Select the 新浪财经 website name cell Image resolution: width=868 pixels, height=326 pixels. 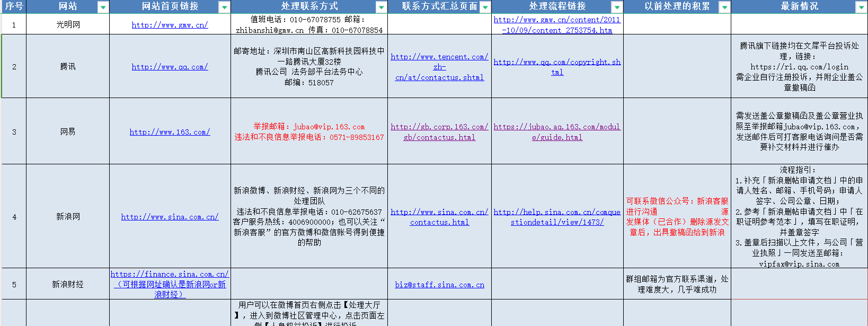pos(68,284)
